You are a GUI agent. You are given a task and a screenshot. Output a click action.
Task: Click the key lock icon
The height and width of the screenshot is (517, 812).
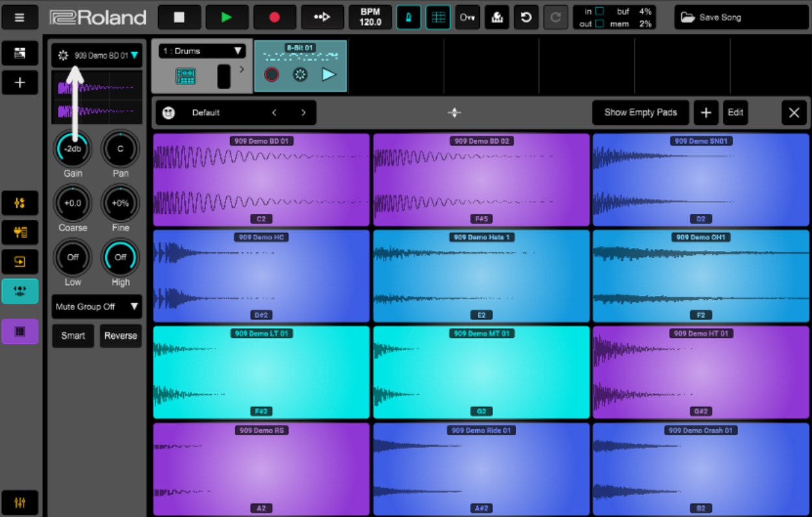[467, 18]
